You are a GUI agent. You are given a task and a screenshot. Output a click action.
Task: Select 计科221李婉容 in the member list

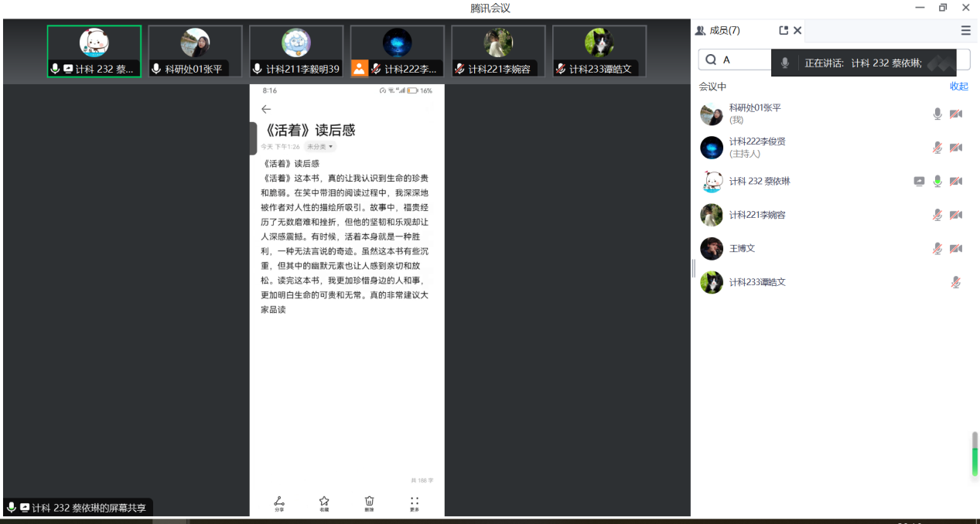click(x=756, y=215)
